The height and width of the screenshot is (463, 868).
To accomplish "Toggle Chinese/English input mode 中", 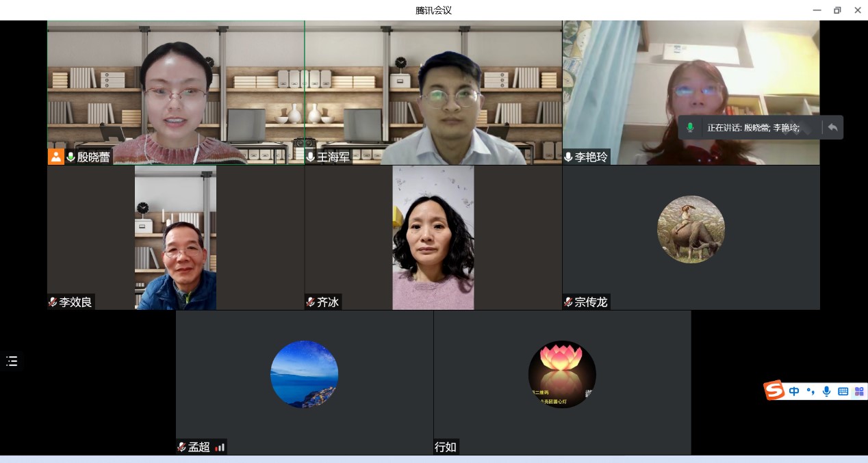I will 794,391.
